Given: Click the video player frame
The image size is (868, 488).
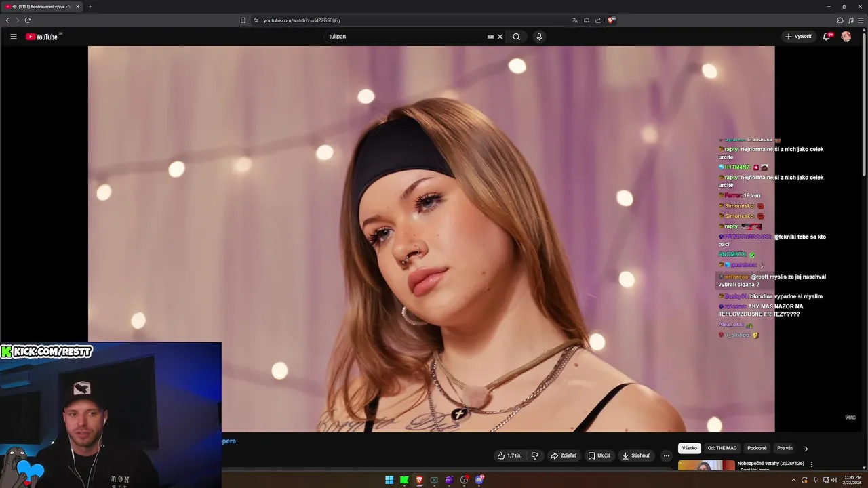Looking at the screenshot, I should (x=431, y=239).
